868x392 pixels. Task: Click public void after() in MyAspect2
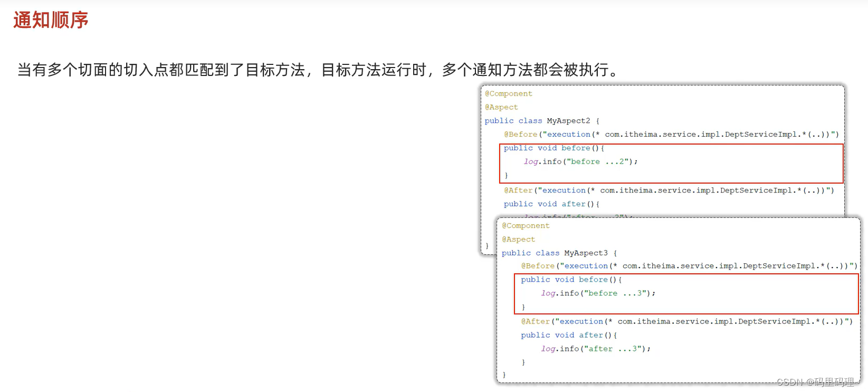coord(551,204)
